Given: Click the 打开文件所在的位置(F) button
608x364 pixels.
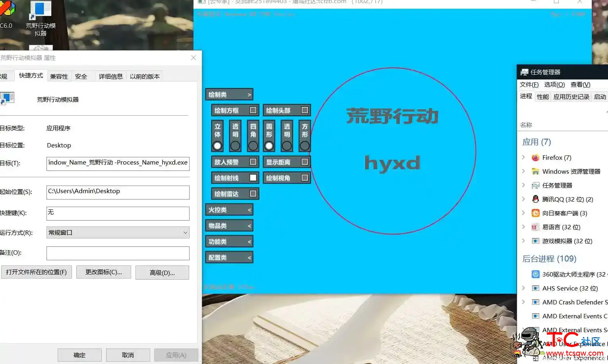Looking at the screenshot, I should coord(37,272).
